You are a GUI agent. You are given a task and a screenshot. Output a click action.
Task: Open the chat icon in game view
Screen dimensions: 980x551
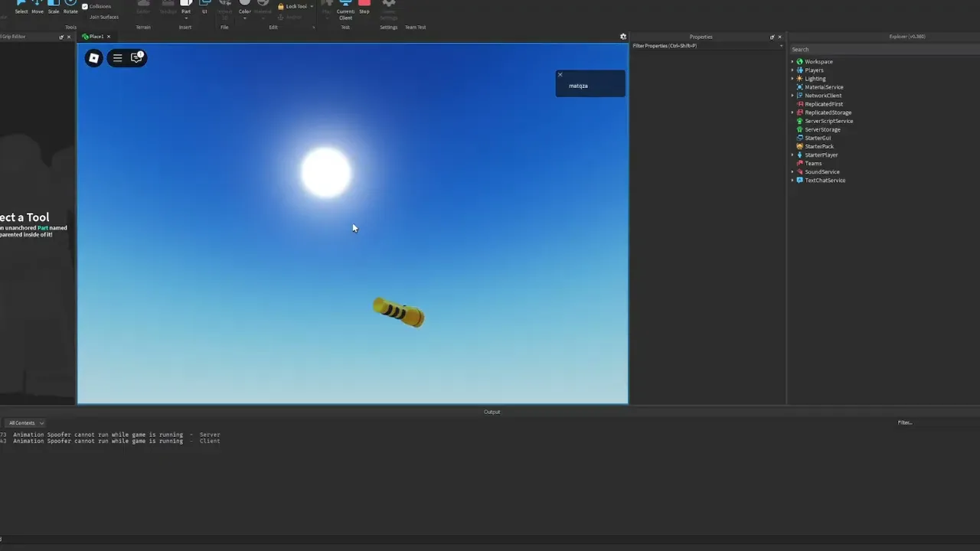(136, 57)
